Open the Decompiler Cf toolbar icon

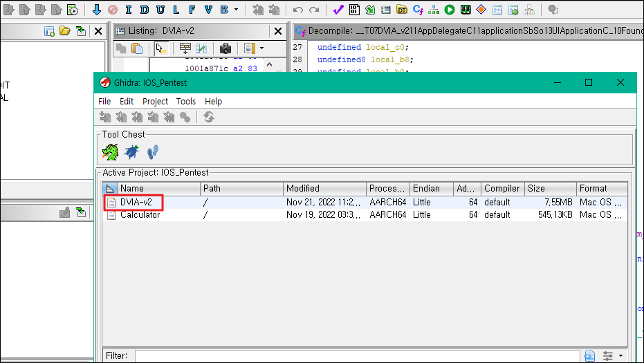coord(418,10)
